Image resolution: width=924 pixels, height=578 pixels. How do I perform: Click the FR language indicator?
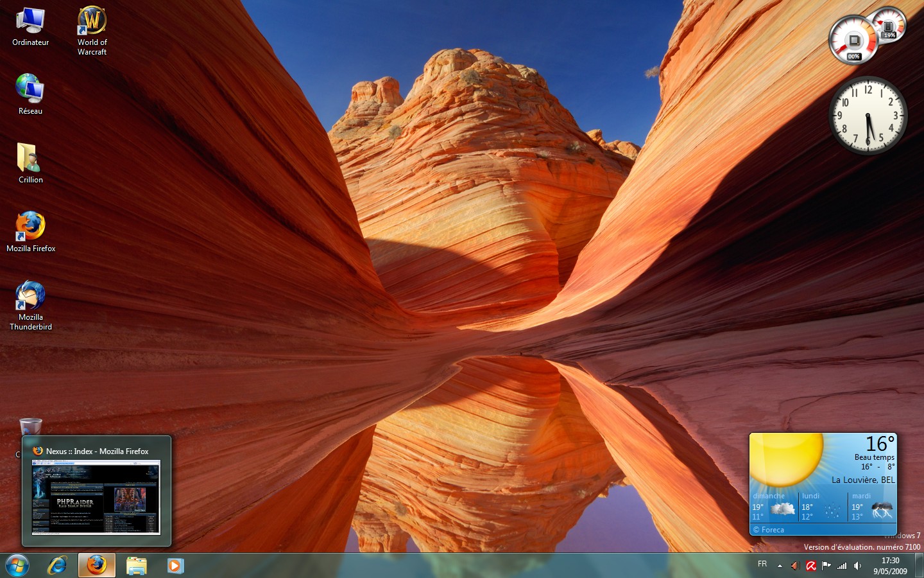point(762,565)
